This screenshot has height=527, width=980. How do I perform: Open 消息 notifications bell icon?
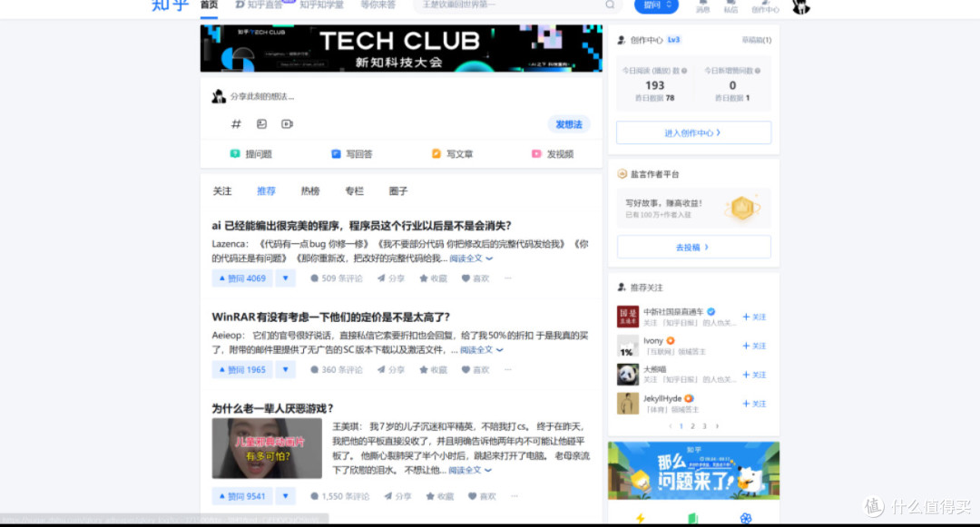tap(703, 6)
